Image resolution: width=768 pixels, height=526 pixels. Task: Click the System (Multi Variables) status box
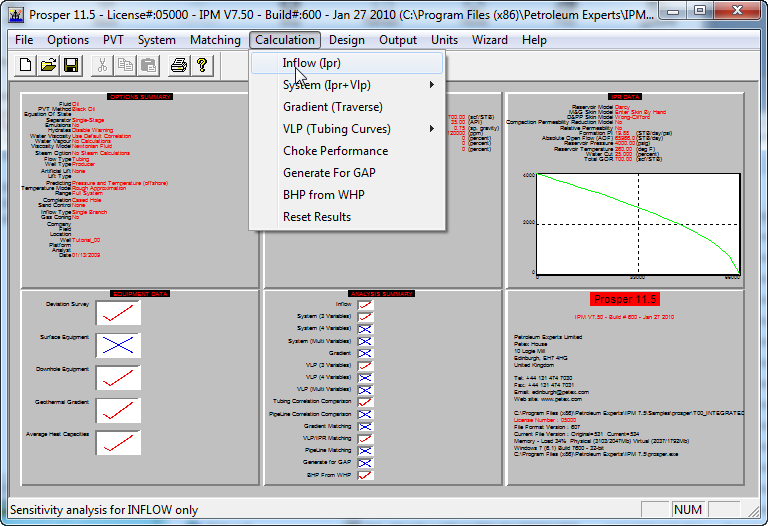pyautogui.click(x=365, y=341)
